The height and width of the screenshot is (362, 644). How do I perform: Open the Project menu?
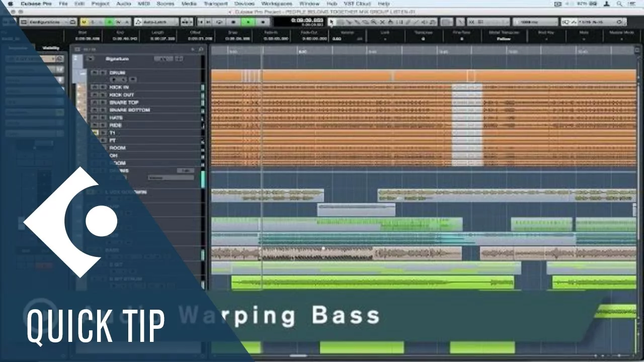(x=101, y=4)
